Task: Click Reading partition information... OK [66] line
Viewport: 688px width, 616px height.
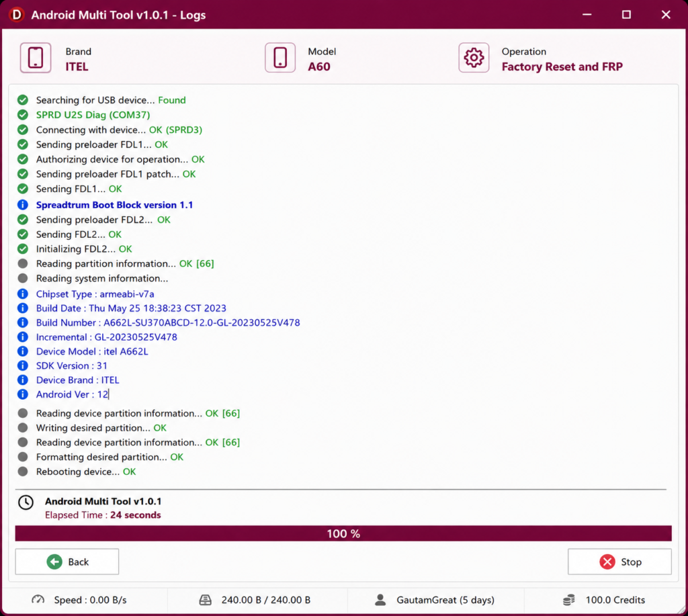Action: pyautogui.click(x=125, y=264)
